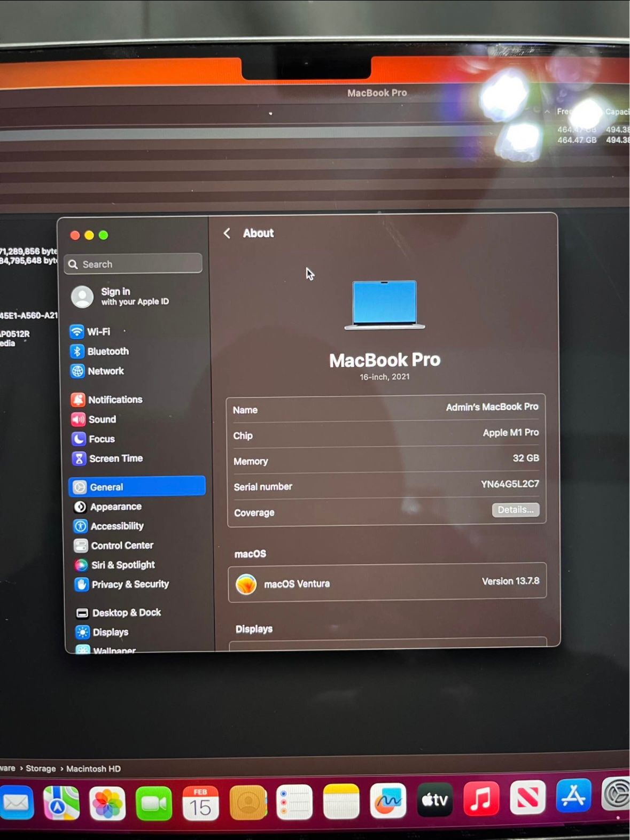Open Focus settings
This screenshot has height=840, width=630.
[x=94, y=439]
